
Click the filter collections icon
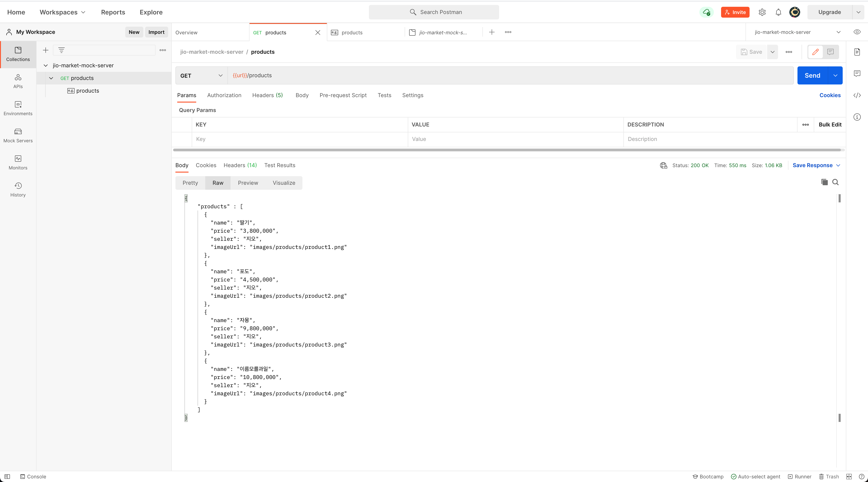point(61,50)
